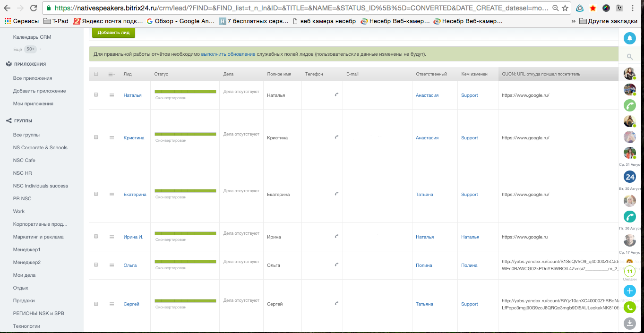Open the blue 24 chat icon

click(x=629, y=177)
